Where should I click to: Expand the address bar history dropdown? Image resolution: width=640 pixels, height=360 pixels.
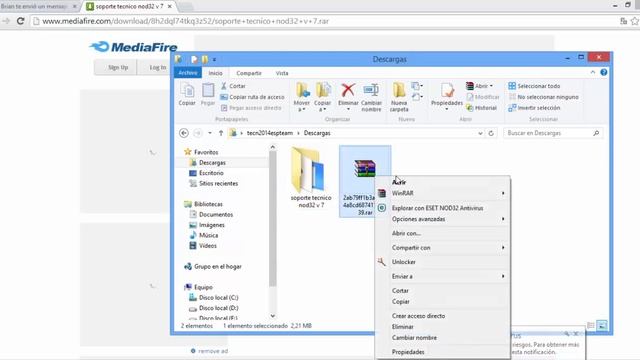[x=480, y=133]
